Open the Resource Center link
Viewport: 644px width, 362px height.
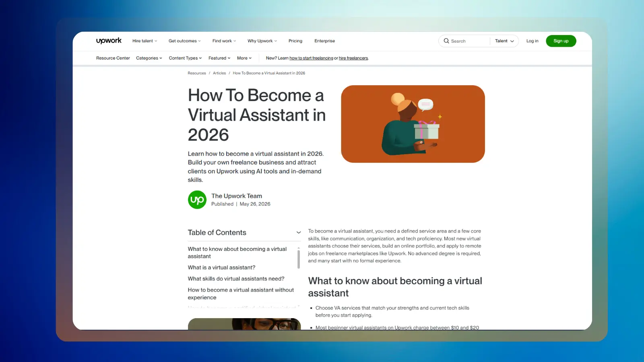click(x=113, y=58)
